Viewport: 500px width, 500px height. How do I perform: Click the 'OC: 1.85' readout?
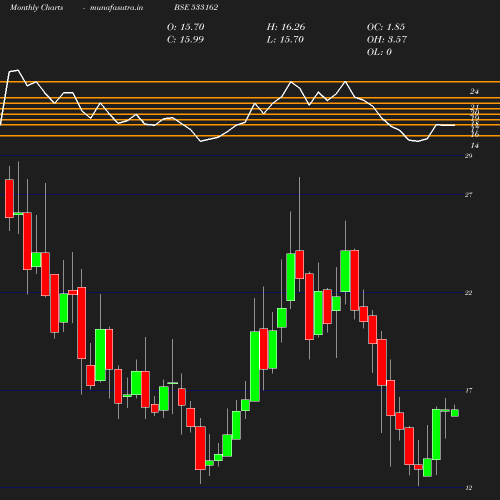coord(386,27)
